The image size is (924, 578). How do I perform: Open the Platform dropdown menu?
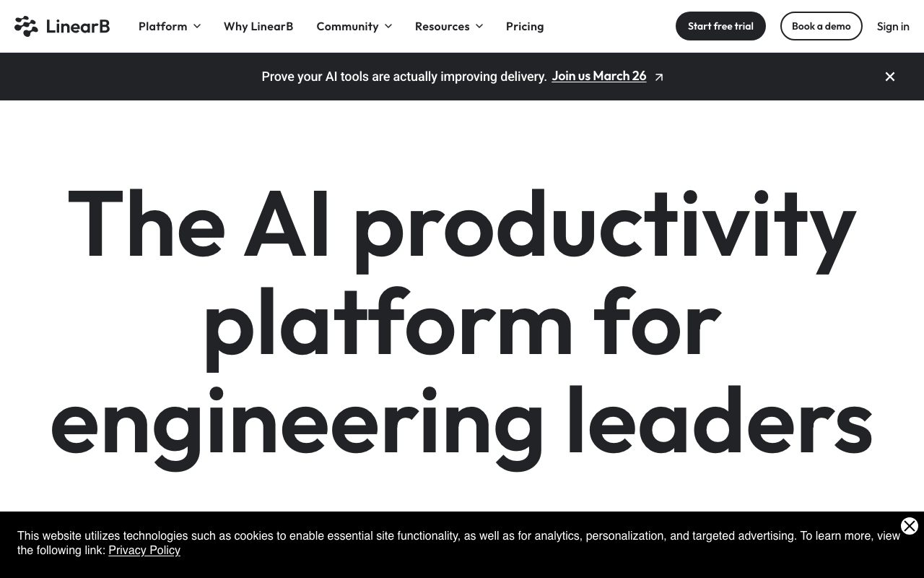point(163,26)
